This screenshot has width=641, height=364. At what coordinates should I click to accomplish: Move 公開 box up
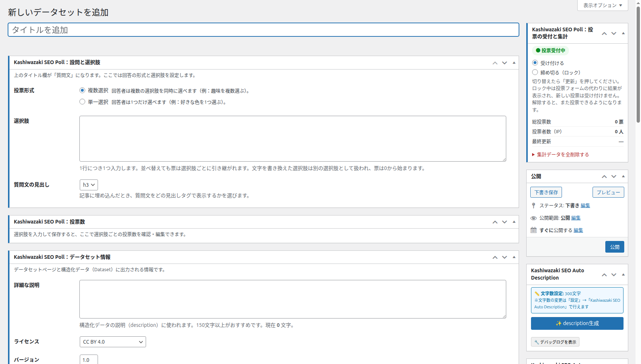(x=604, y=176)
